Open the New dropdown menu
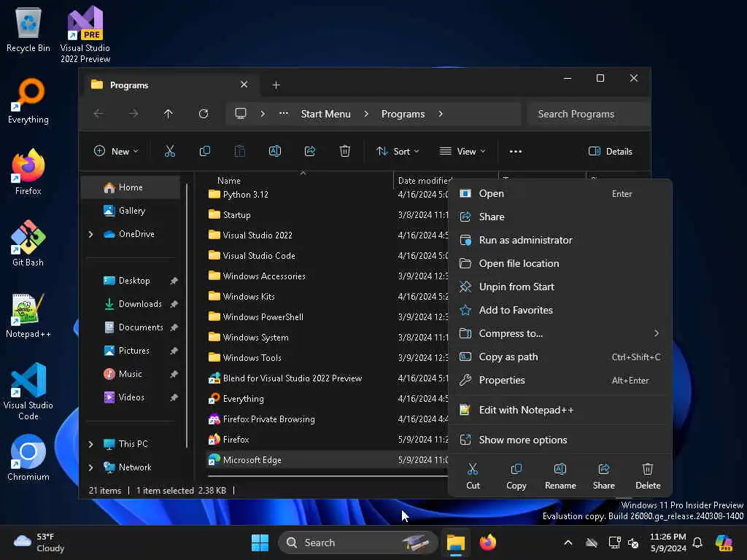Viewport: 747px width, 560px height. [116, 152]
